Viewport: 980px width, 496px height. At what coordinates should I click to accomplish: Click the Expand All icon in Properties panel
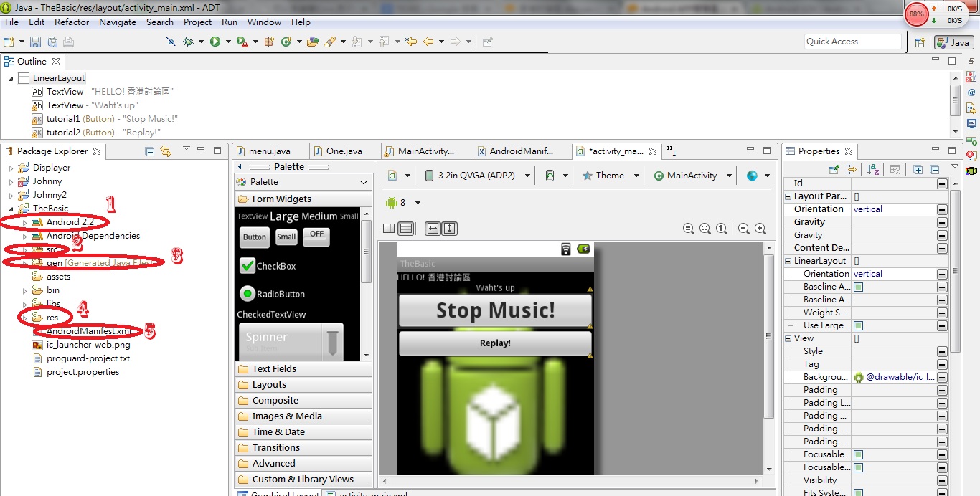918,170
